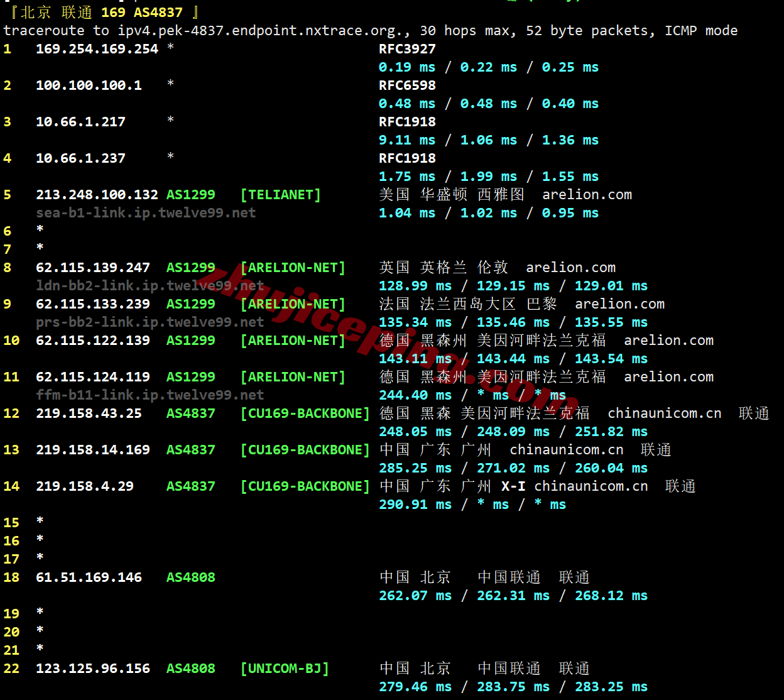Image resolution: width=784 pixels, height=700 pixels.
Task: Click the 143.44 ms latency value
Action: pyautogui.click(x=513, y=359)
